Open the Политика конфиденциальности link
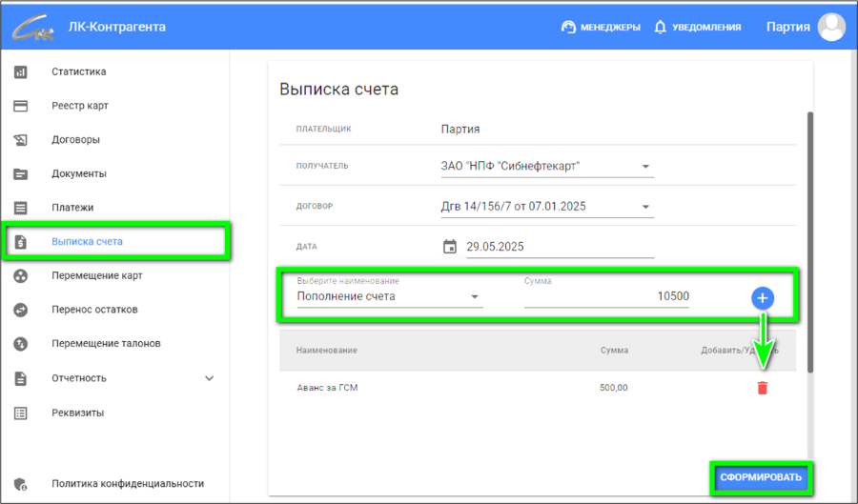The width and height of the screenshot is (858, 504). (128, 483)
